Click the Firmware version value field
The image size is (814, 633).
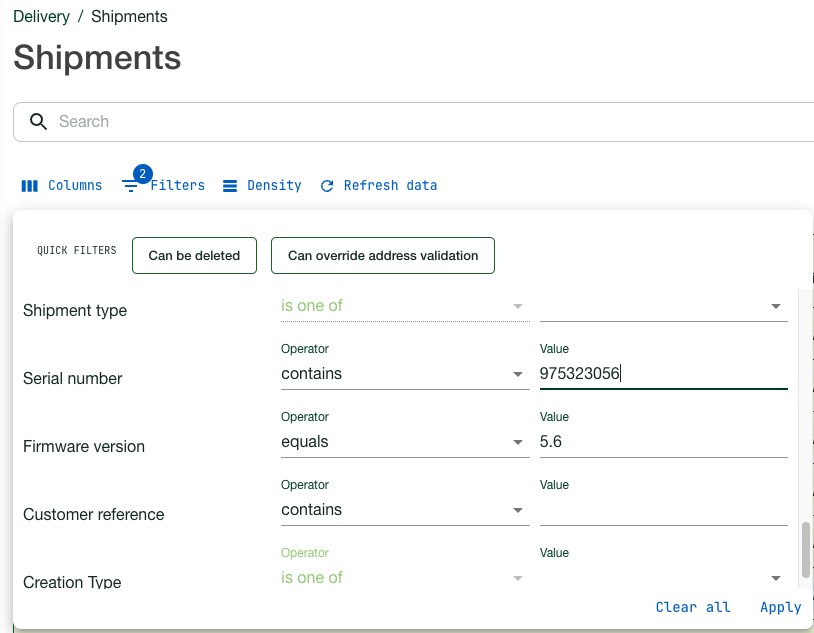(663, 442)
